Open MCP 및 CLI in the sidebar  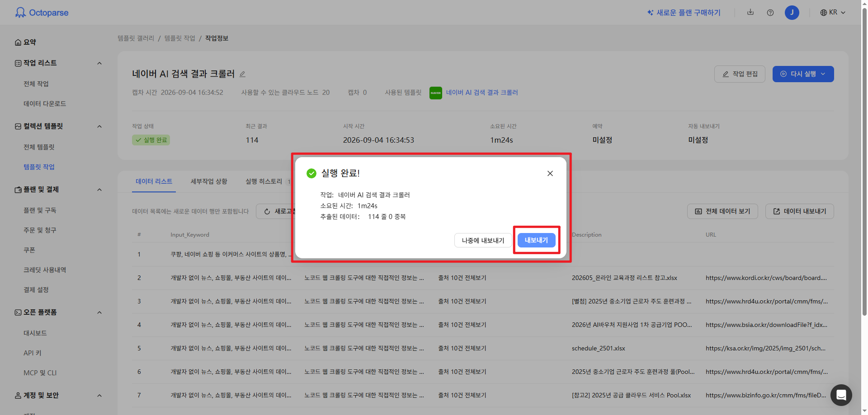click(40, 373)
